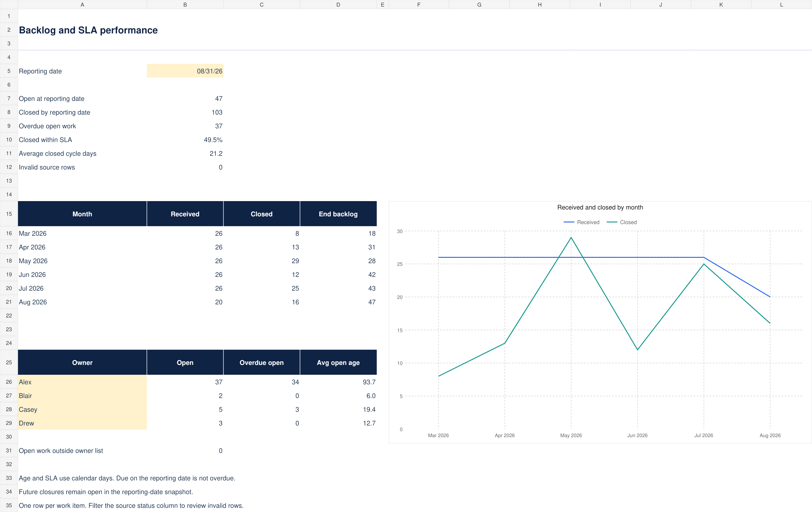Click the 'End backlog' table header
The image size is (812, 512).
click(338, 214)
